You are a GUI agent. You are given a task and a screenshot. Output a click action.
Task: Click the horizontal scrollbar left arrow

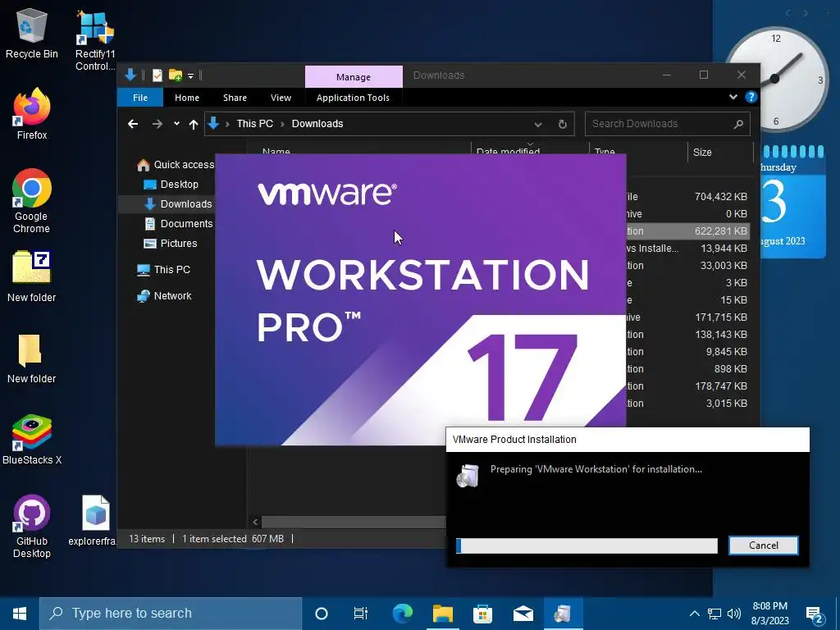(256, 522)
